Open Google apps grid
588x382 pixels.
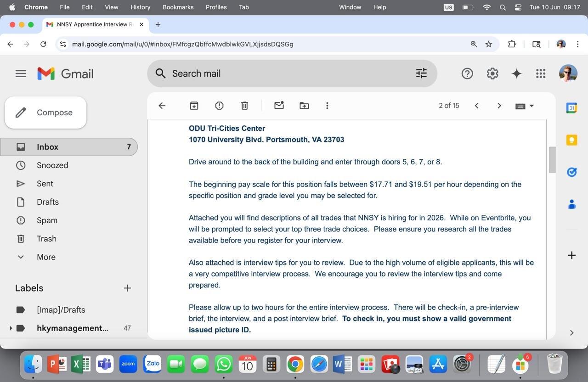(x=541, y=73)
